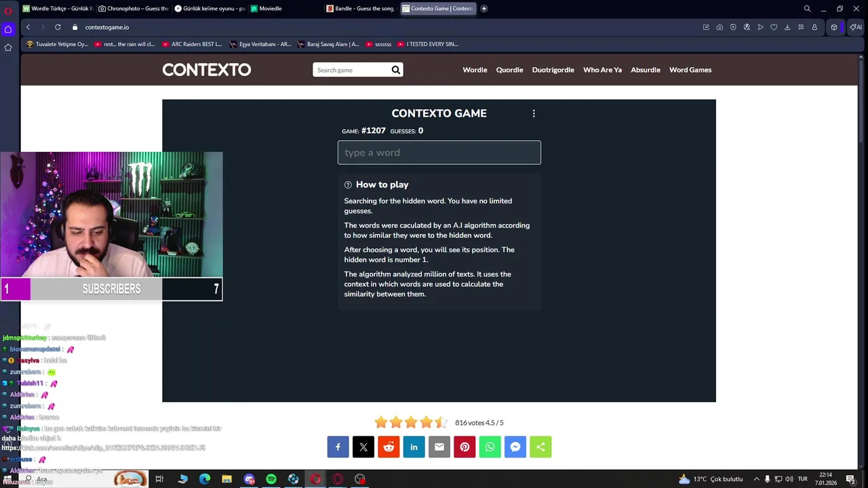The width and height of the screenshot is (868, 488).
Task: Click the browser tab search magnifier icon
Action: pyautogui.click(x=807, y=9)
